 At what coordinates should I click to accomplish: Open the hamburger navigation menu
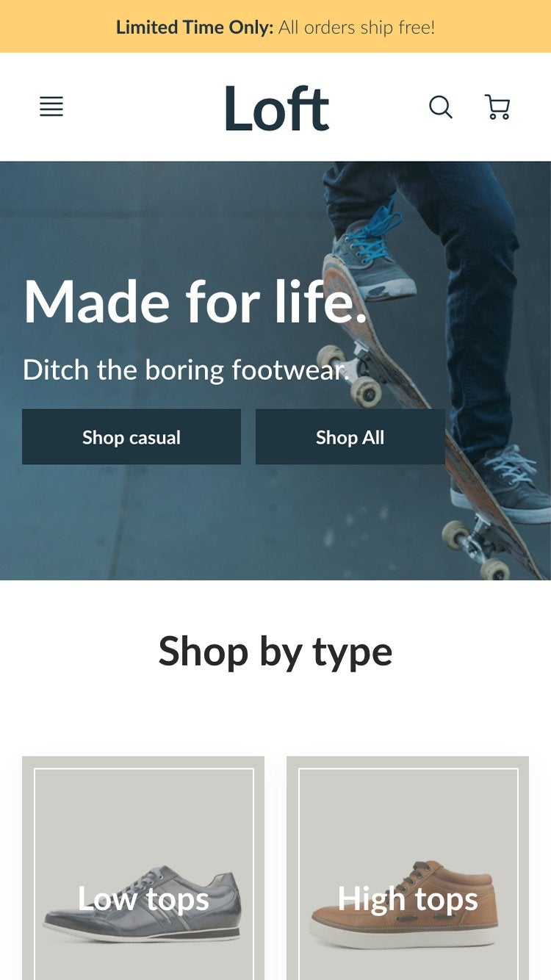51,107
